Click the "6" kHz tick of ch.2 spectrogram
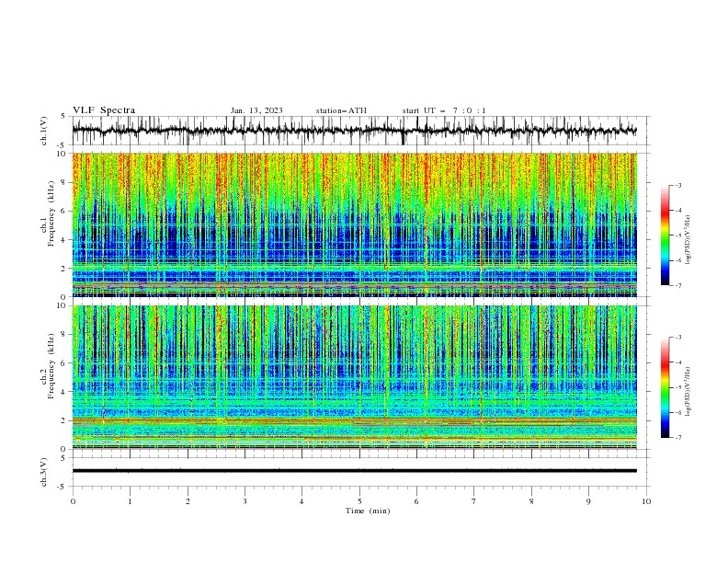 coord(64,363)
